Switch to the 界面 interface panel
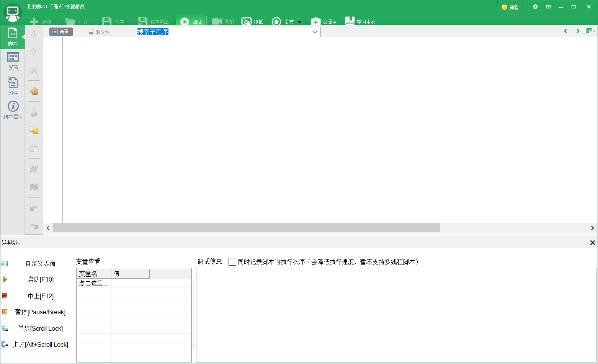598x364 pixels. [x=13, y=61]
